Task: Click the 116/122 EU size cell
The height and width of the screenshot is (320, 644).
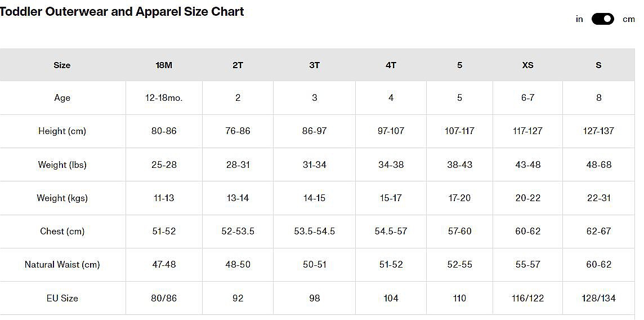Action: (x=527, y=298)
